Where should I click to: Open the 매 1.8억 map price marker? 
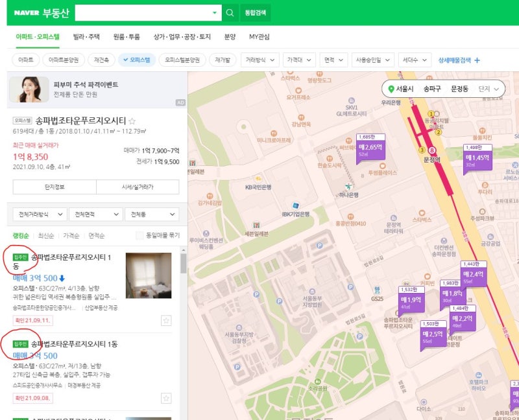click(x=452, y=294)
